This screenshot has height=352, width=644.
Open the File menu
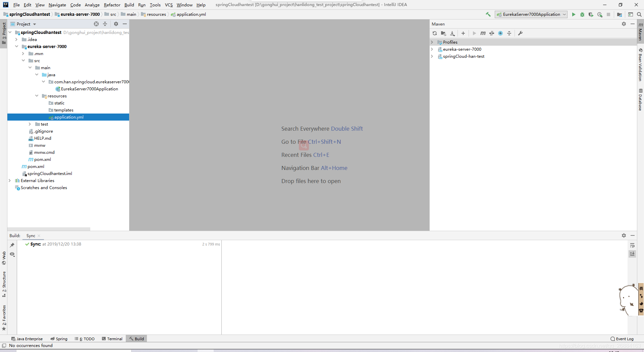coord(16,5)
